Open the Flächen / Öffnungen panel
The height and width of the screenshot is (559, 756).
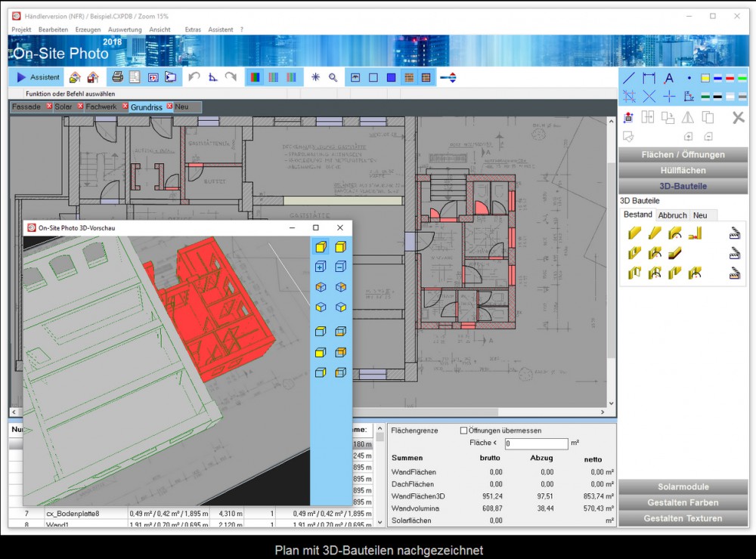[683, 155]
